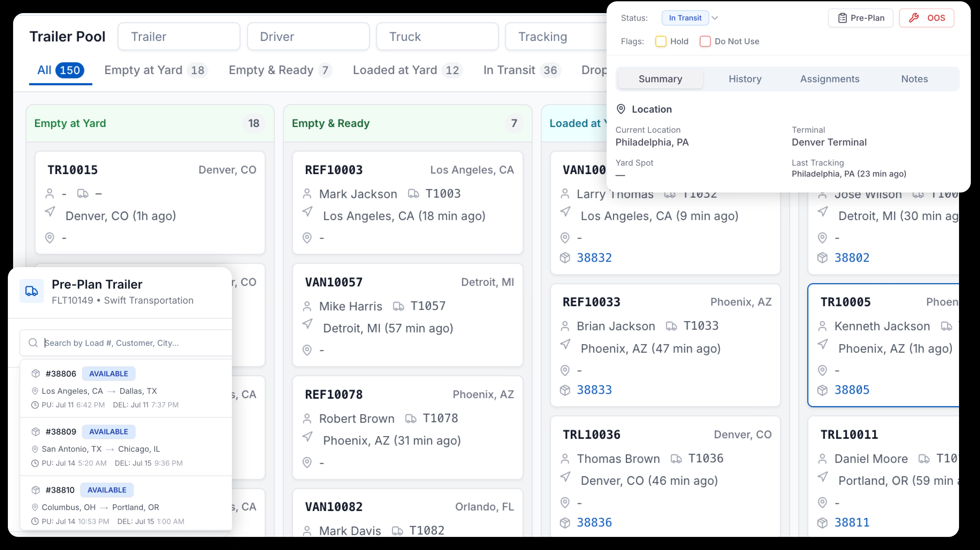Toggle the Hold flag checkbox
The width and height of the screenshot is (980, 550).
click(x=661, y=42)
